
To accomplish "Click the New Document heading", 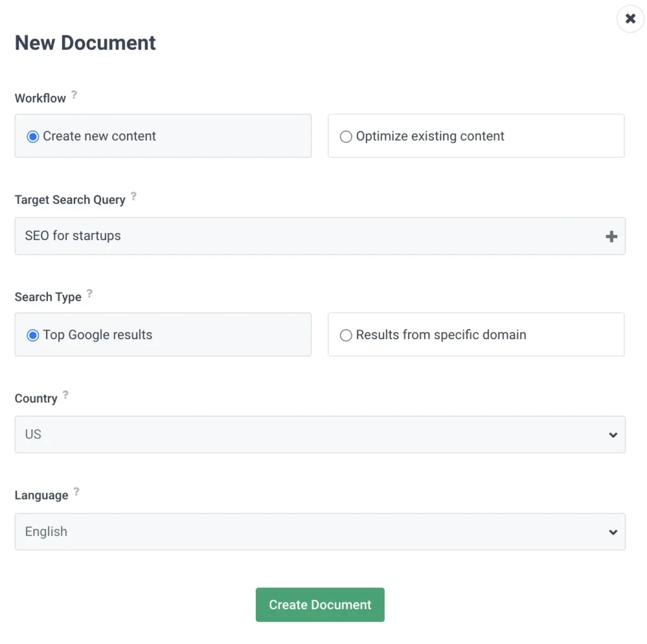I will click(x=85, y=42).
